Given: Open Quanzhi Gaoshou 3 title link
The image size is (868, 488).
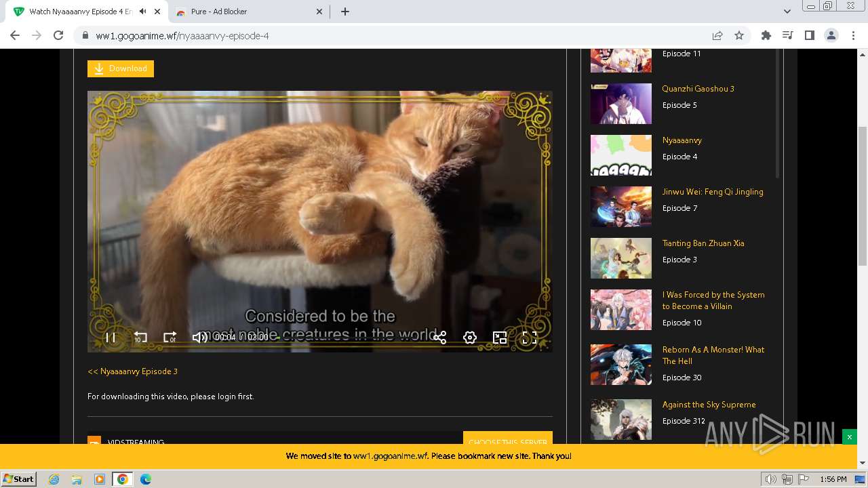Looking at the screenshot, I should pyautogui.click(x=698, y=89).
